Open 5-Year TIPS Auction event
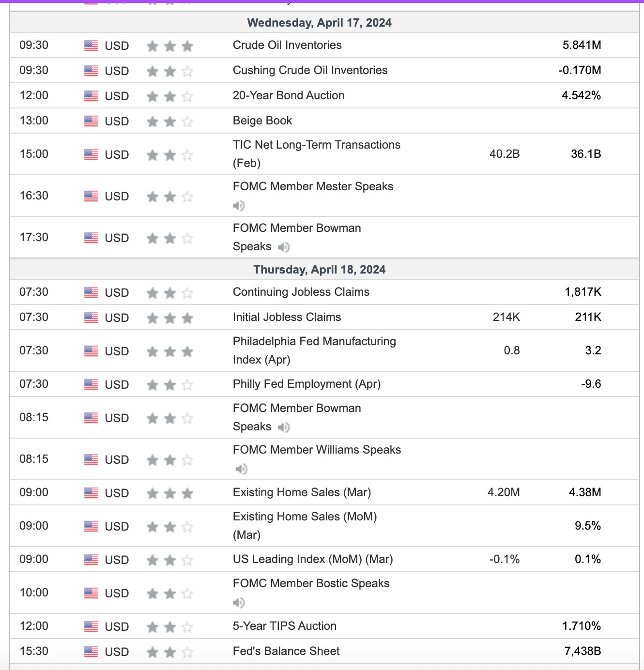644x670 pixels. pyautogui.click(x=285, y=626)
